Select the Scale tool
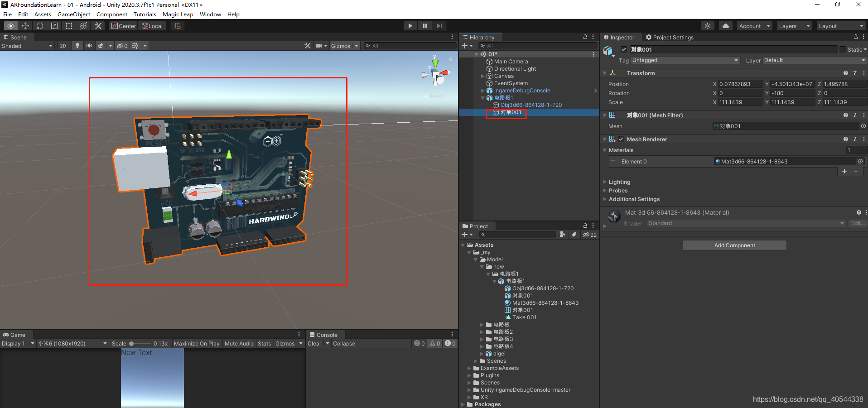 (x=54, y=26)
